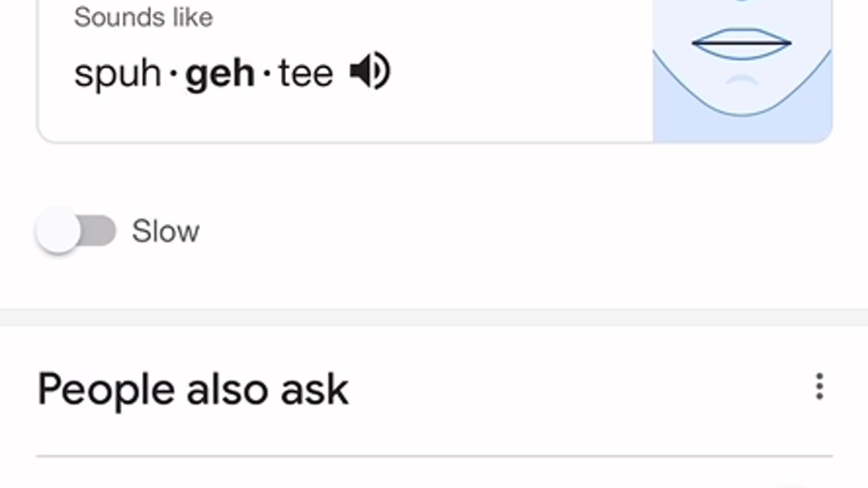
Task: Select the bold "geh" syllable
Action: click(210, 74)
